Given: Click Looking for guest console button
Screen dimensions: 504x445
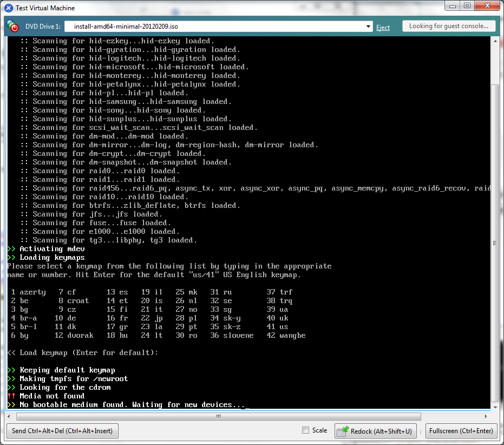Looking at the screenshot, I should 448,26.
